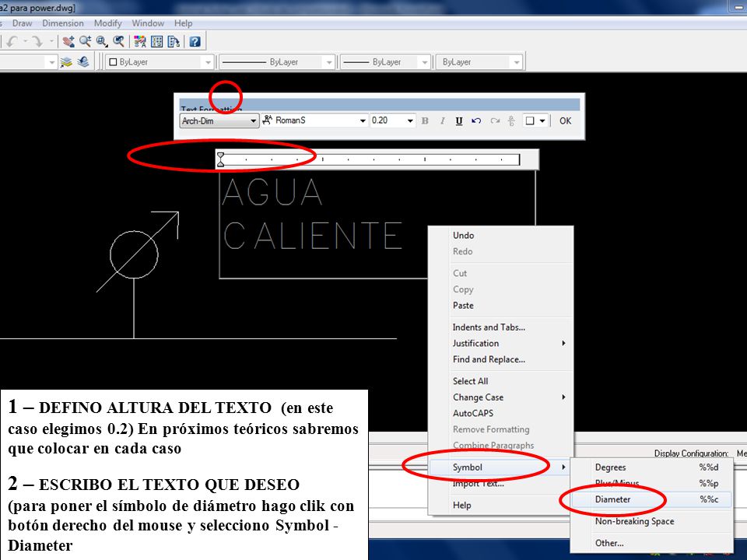Insert the Degrees symbol %%d

coord(651,467)
